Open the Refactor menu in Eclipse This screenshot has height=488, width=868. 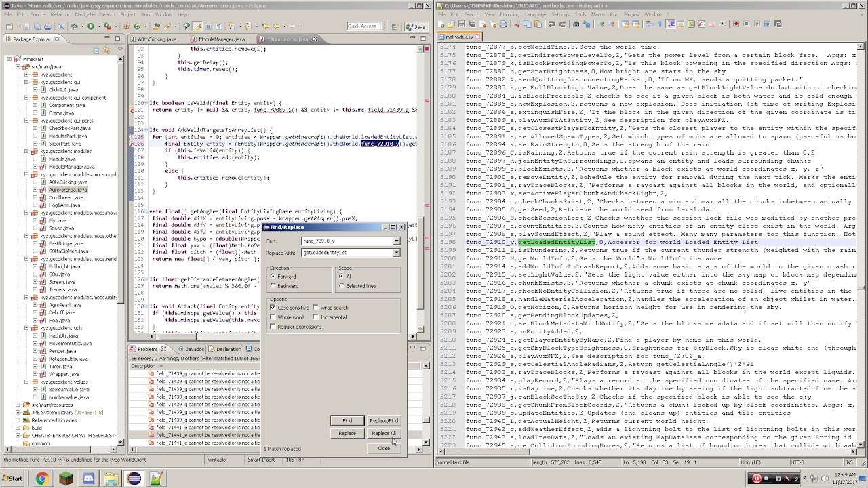tap(60, 14)
